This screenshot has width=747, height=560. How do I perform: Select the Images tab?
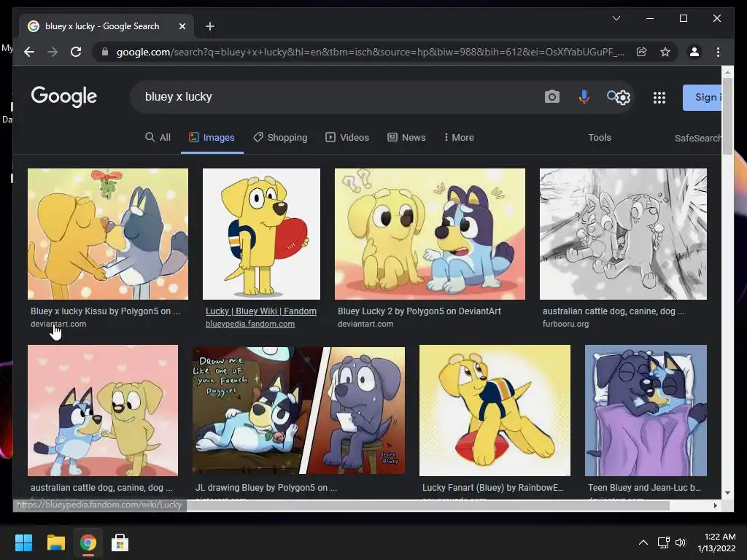tap(212, 138)
